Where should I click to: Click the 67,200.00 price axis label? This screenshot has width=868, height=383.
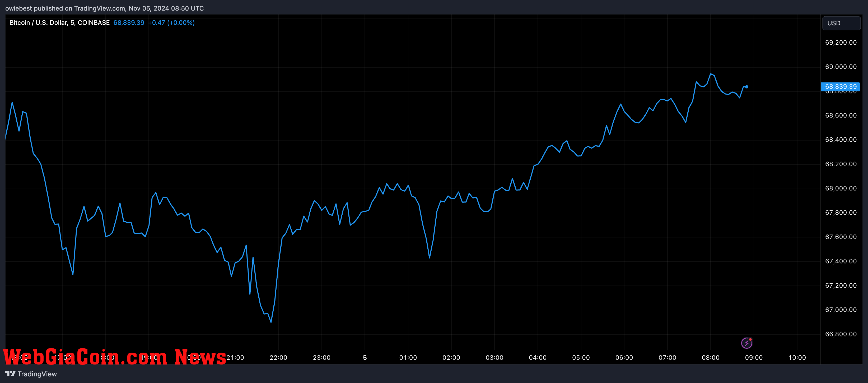pos(841,285)
